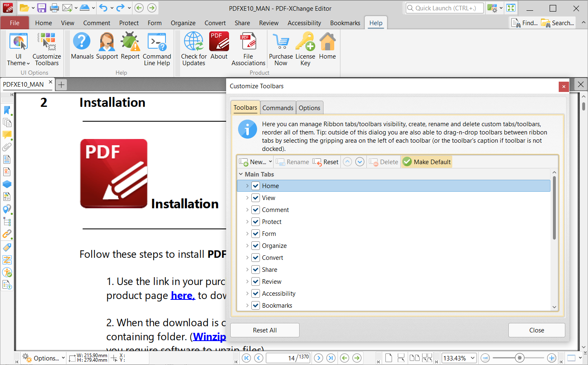Click the page number input field
Image resolution: width=588 pixels, height=365 pixels.
(281, 358)
